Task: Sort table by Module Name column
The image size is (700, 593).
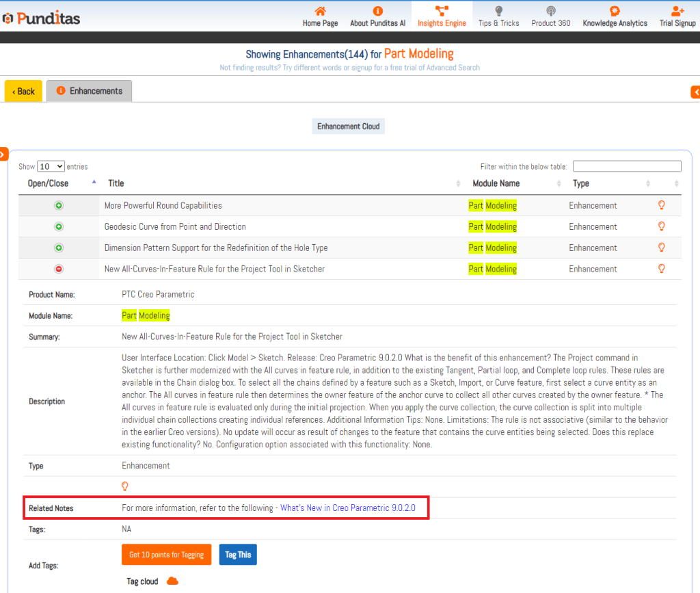Action: click(x=496, y=183)
